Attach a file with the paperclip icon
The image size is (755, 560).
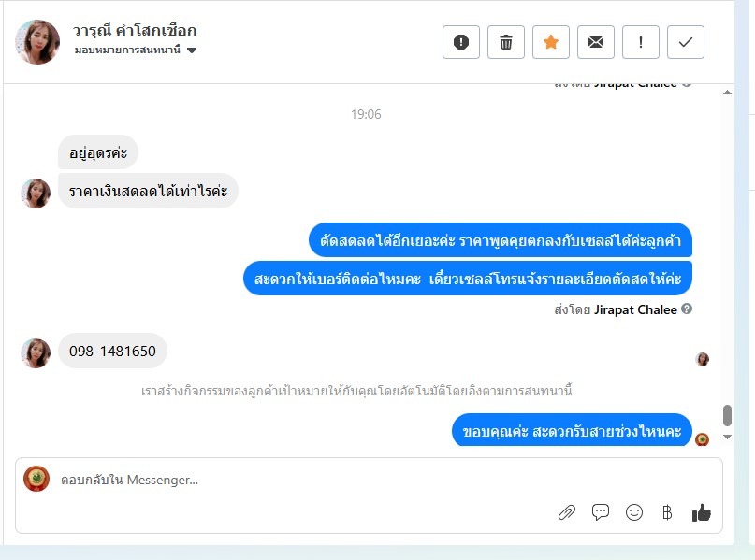567,512
